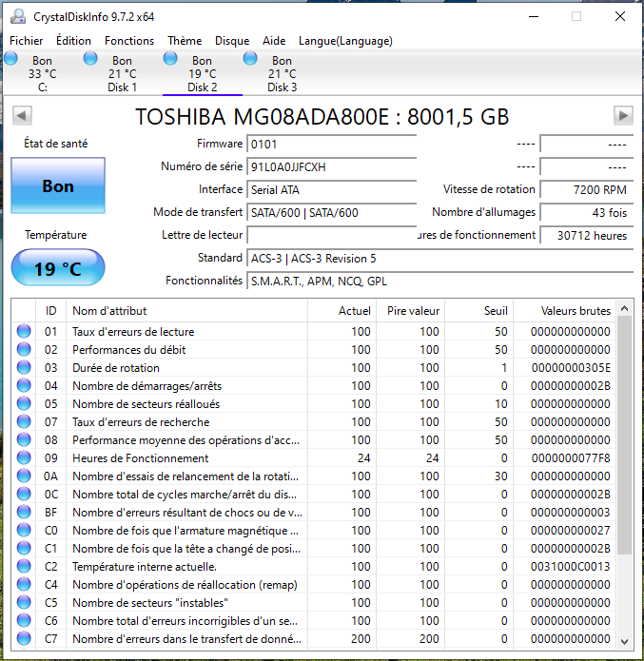
Task: Click the previous disk left arrow button
Action: click(21, 115)
